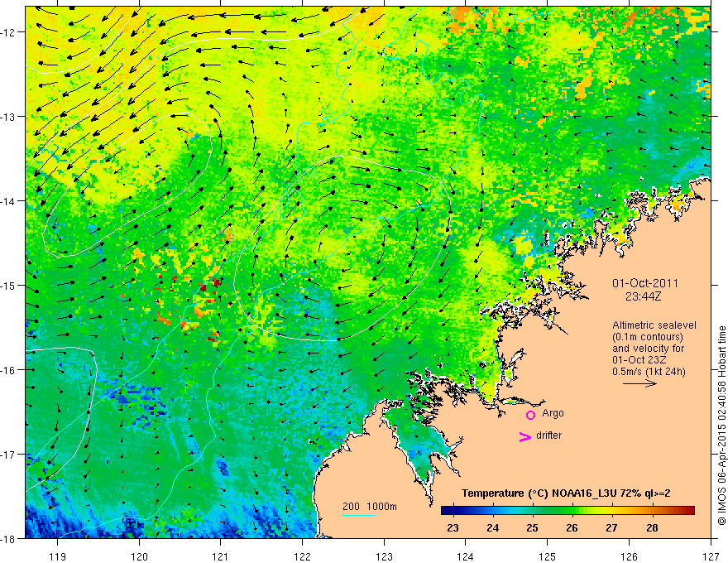Click the 'drifter' legend label
Screen dimensions: 728x563
point(548,435)
